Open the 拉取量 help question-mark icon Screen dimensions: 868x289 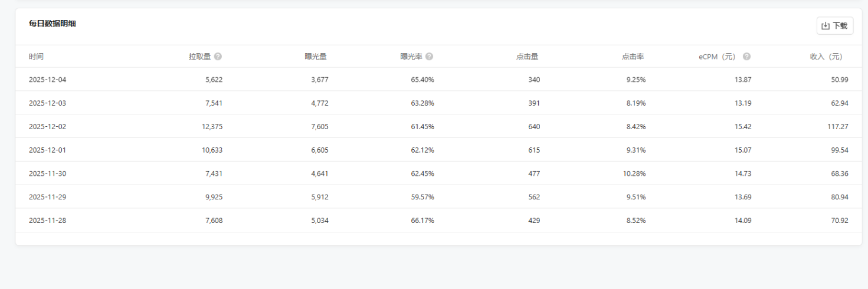click(x=218, y=57)
